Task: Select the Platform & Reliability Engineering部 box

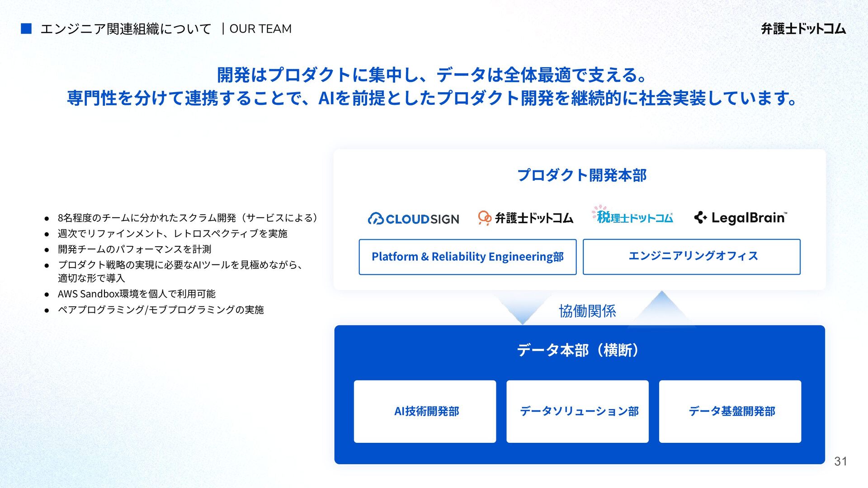Action: click(x=467, y=257)
